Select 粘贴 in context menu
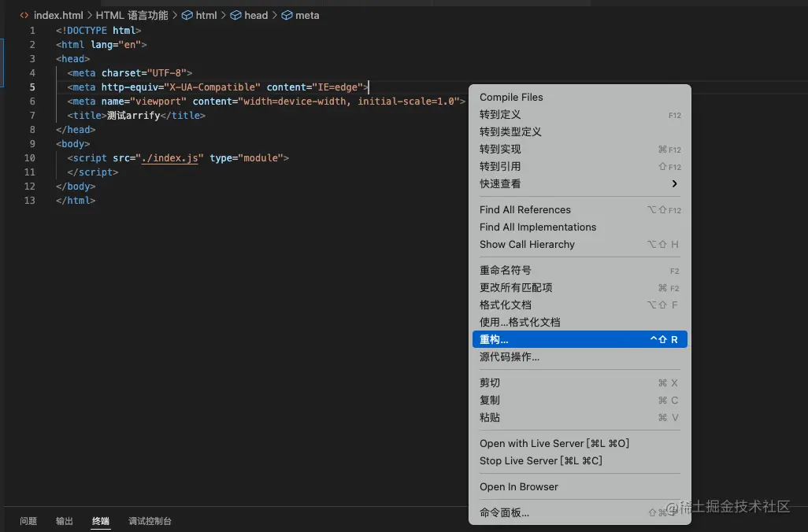 [x=580, y=418]
